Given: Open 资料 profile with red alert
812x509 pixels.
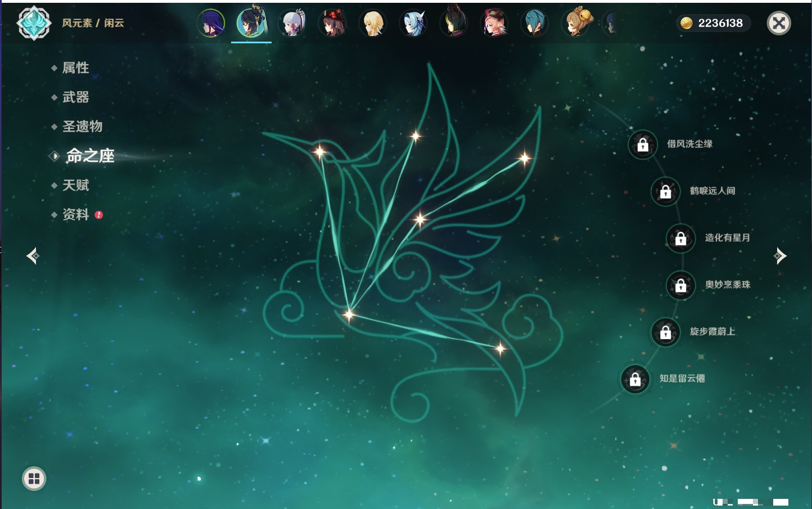Looking at the screenshot, I should 75,214.
